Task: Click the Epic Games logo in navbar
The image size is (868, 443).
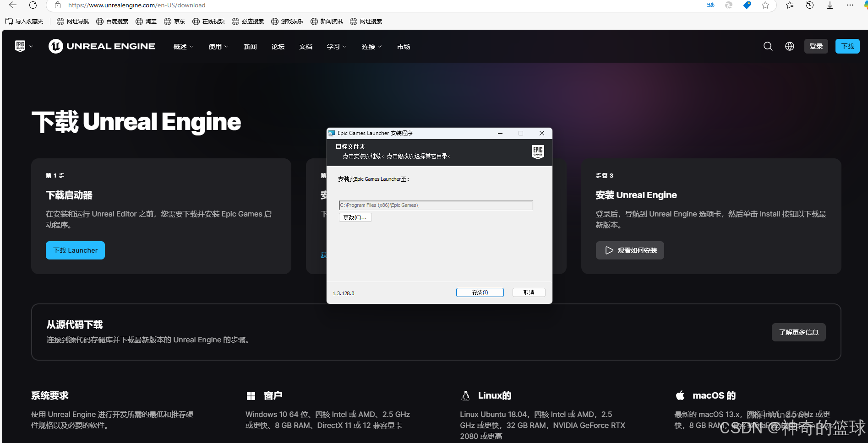Action: coord(20,46)
